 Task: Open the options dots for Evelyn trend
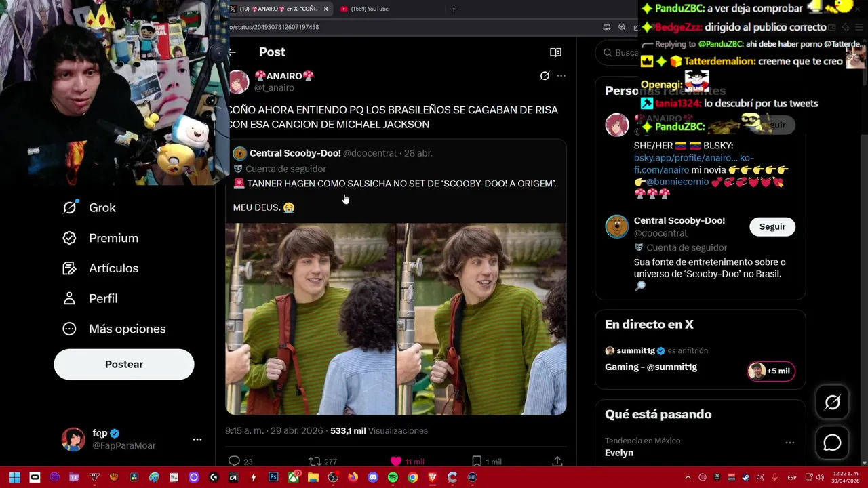click(789, 443)
